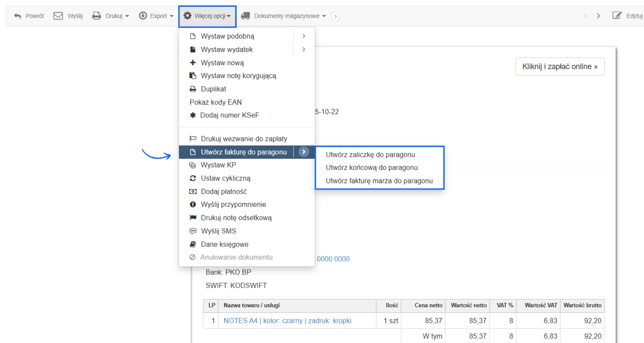The image size is (644, 343).
Task: Choose Duplikat menu entry
Action: pos(213,89)
